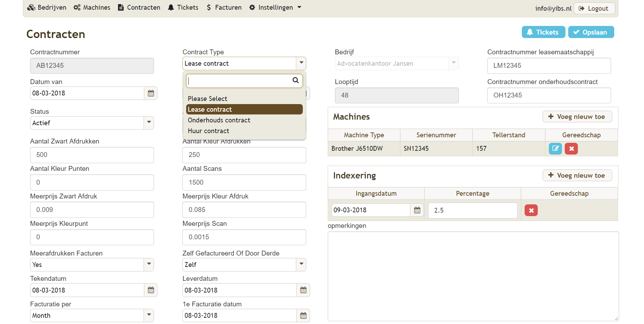
Task: Delete the Brother J6510DW machine entry
Action: [x=571, y=148]
